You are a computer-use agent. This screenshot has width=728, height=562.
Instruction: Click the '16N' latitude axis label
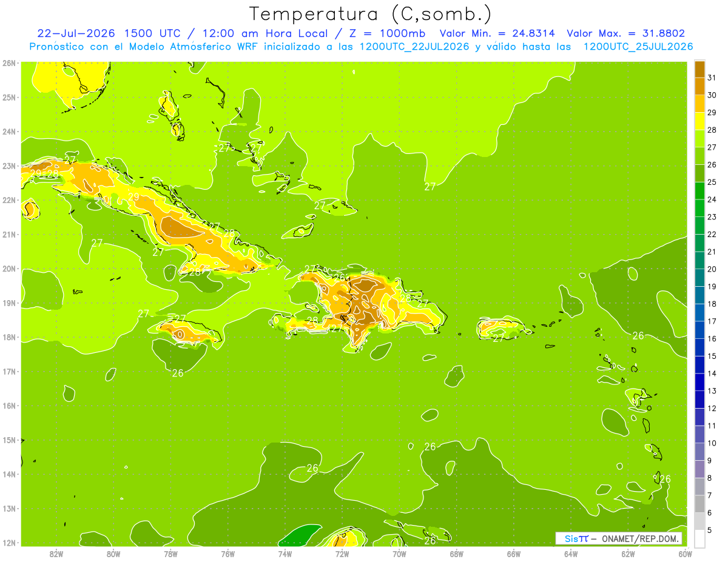click(x=9, y=406)
